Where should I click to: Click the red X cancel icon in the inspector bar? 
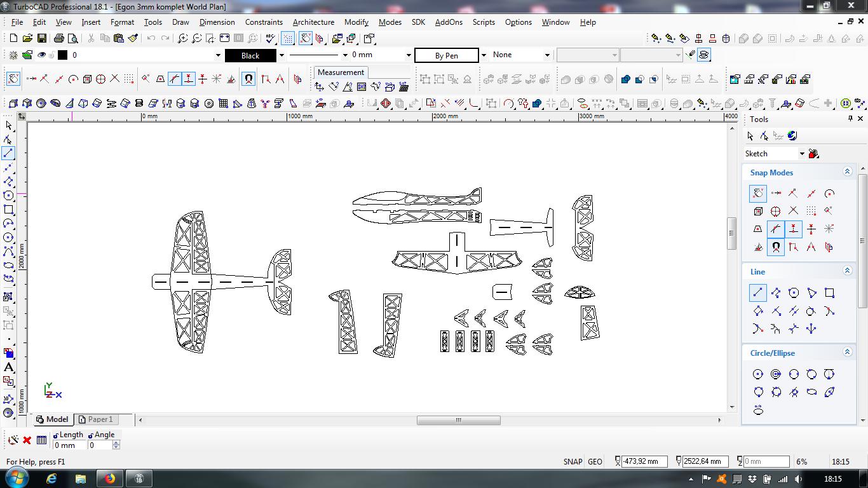(27, 440)
